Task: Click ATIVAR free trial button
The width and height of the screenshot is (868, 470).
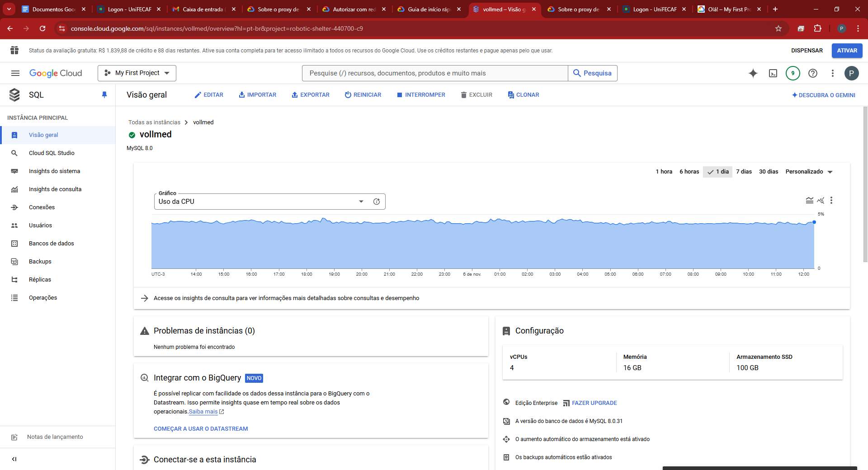Action: tap(847, 51)
